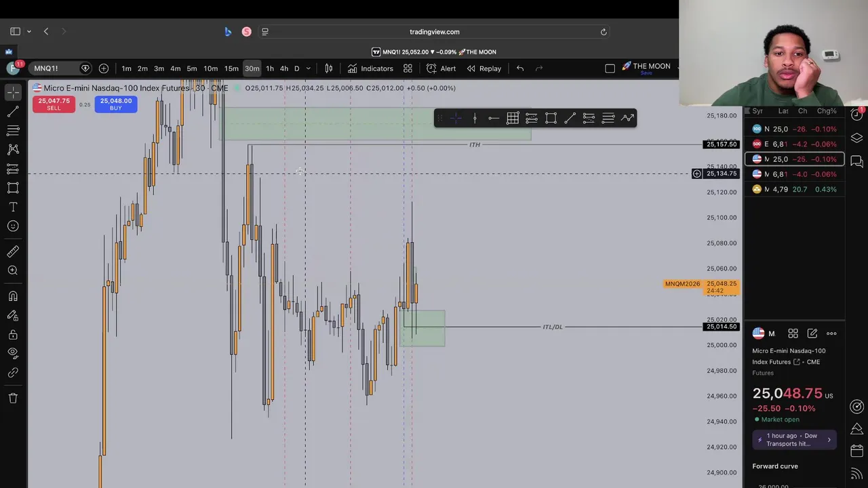Select the 30m timeframe
Screen dimensions: 868x488
point(252,68)
